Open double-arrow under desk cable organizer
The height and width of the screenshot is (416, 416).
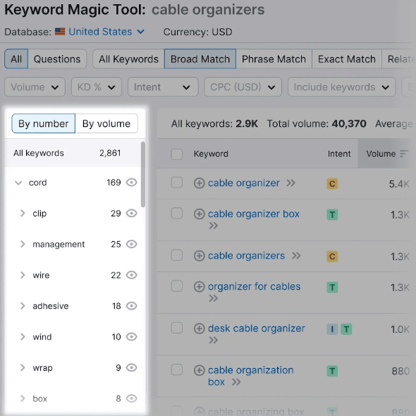[213, 340]
